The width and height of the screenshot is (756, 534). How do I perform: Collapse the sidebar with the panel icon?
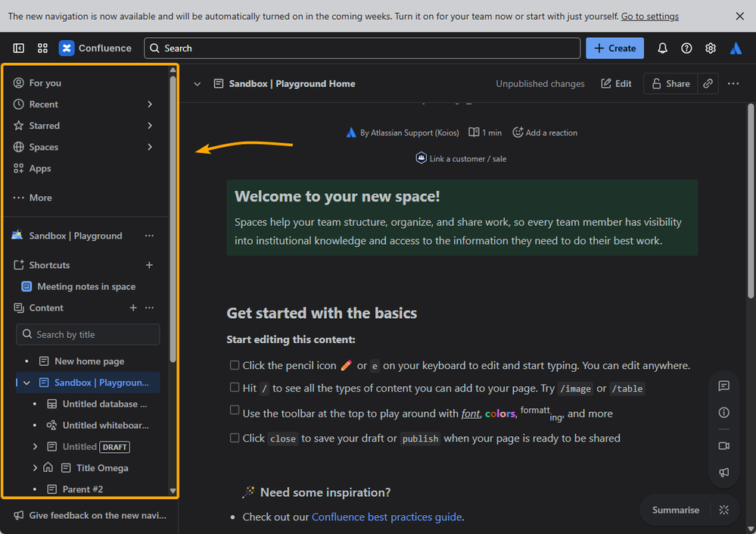(x=18, y=48)
